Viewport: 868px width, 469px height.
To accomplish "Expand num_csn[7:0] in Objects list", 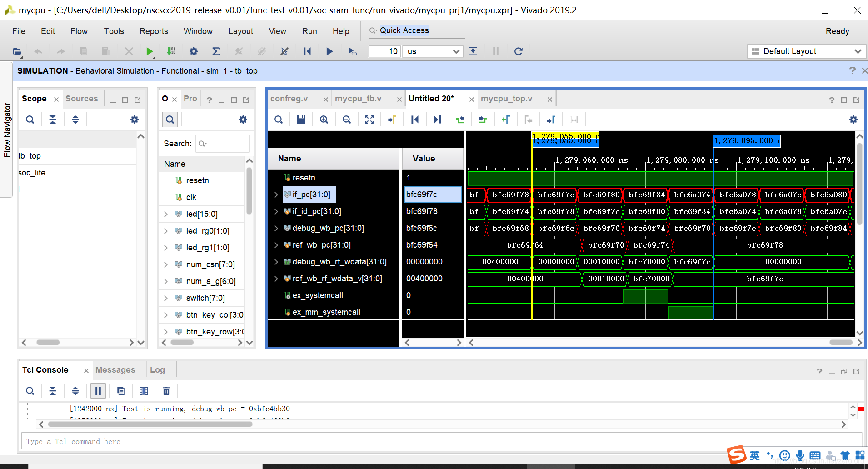I will pos(166,264).
